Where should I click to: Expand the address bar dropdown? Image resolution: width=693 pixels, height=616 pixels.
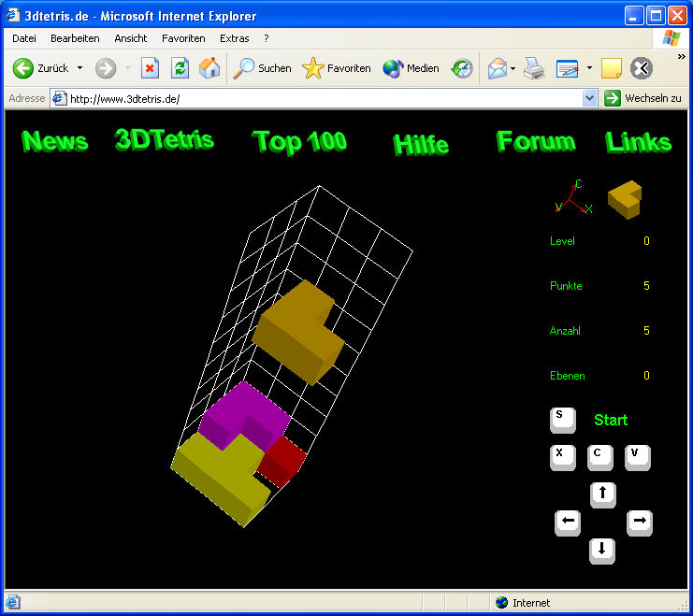[589, 98]
